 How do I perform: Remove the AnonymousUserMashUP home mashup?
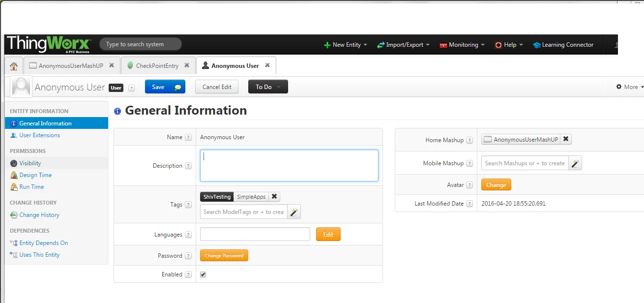(x=566, y=139)
